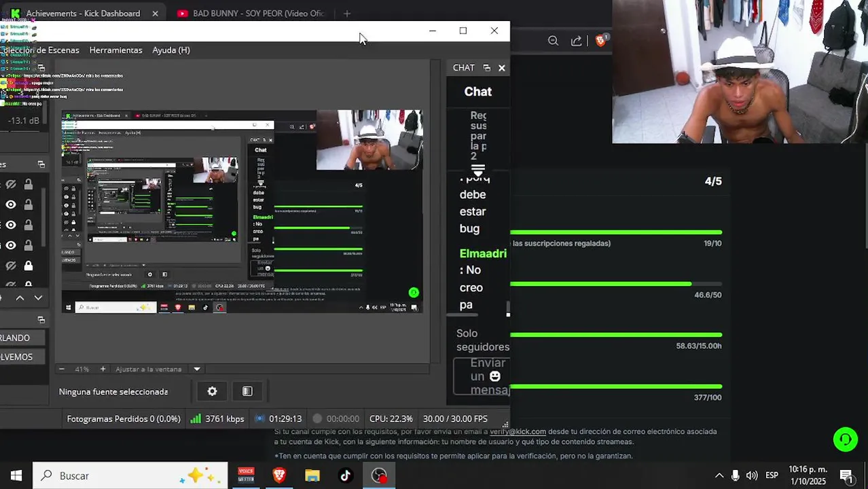Image resolution: width=868 pixels, height=489 pixels.
Task: Zoom in the OBS preview with plus
Action: pyautogui.click(x=103, y=369)
